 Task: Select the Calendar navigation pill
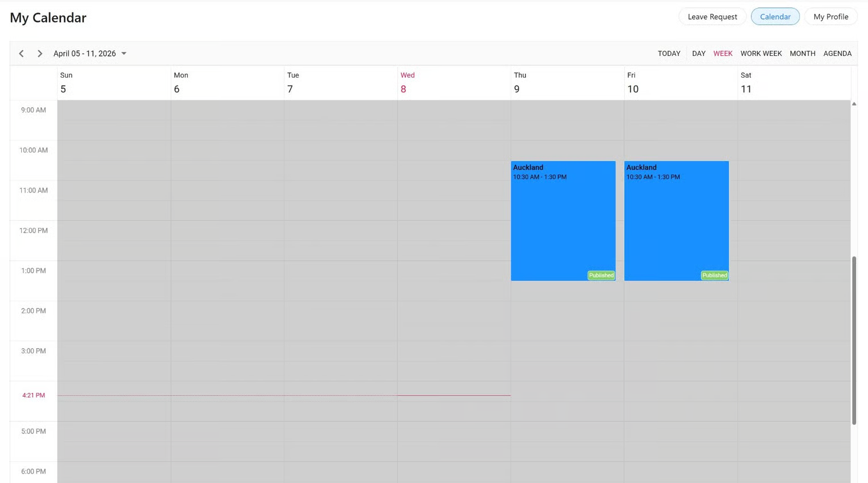775,17
